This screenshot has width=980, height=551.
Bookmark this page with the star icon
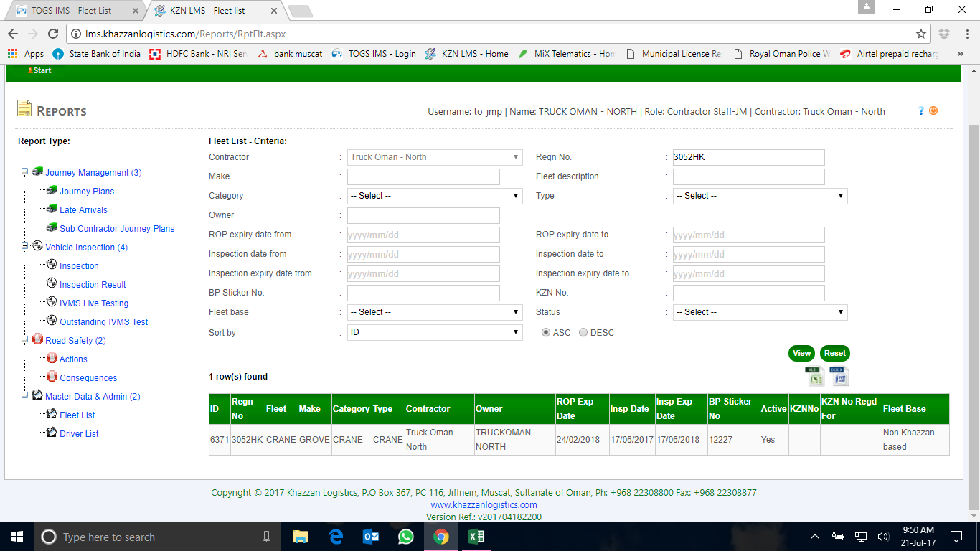tap(921, 34)
